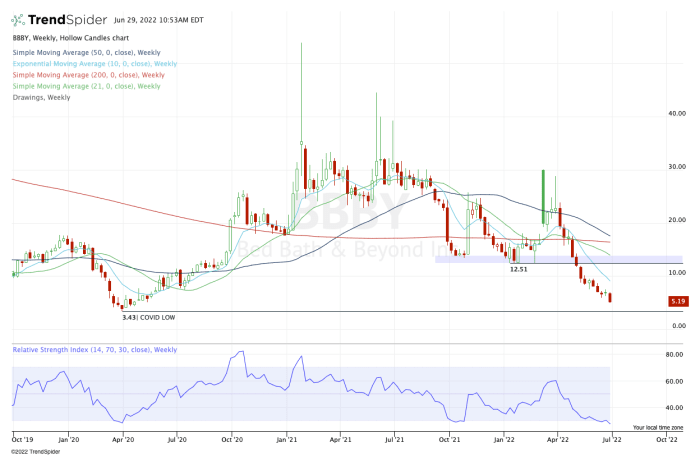The width and height of the screenshot is (700, 457).
Task: Click the Jul '22 label on time axis
Action: tap(612, 440)
